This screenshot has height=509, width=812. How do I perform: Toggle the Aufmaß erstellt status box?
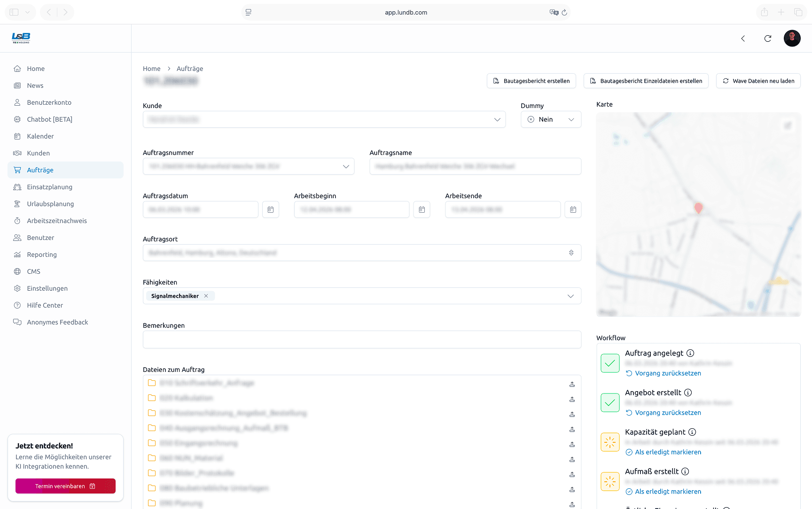(x=610, y=481)
